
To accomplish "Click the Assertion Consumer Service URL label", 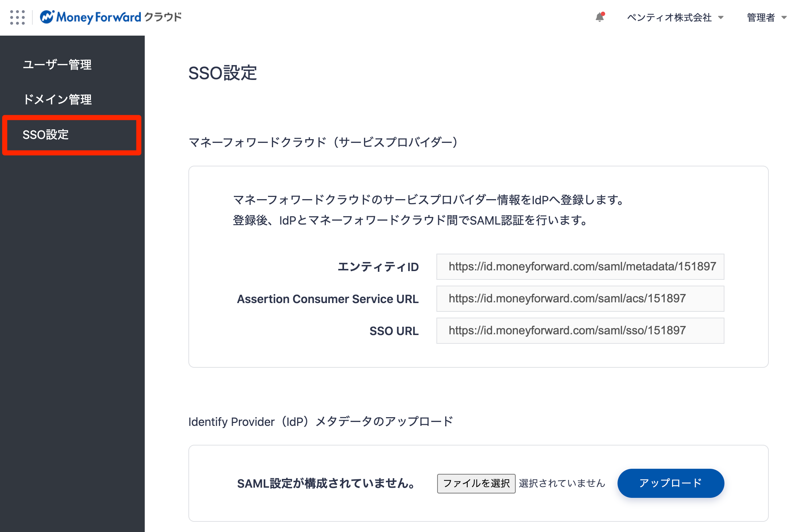I will [x=328, y=299].
